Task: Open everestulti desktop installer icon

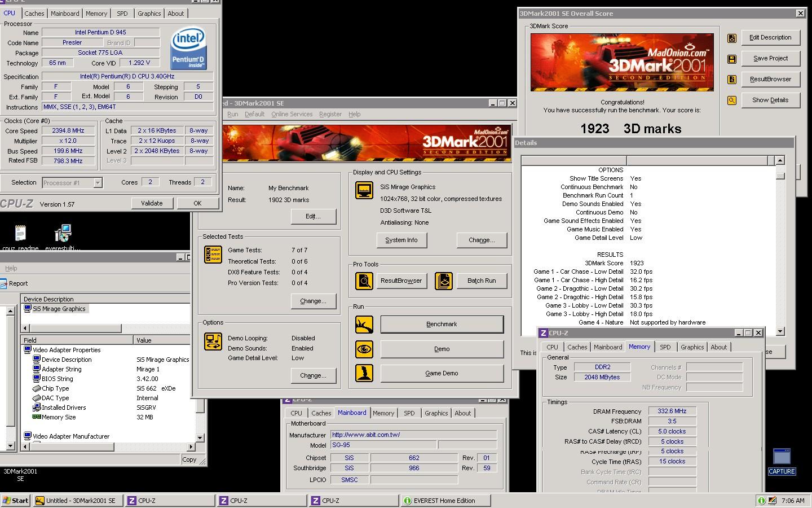Action: (x=63, y=233)
